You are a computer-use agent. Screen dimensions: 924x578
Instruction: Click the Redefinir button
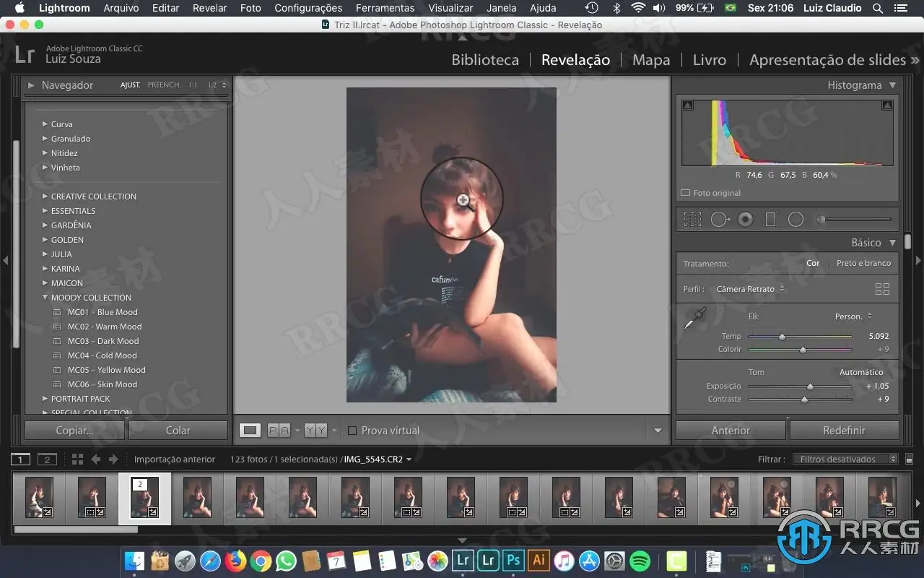coord(844,431)
